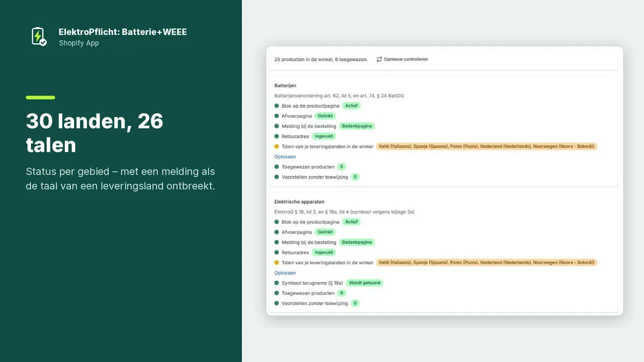
Task: Click 'Voorstellen zonder toewijzing' in Batterijen section
Action: point(315,177)
